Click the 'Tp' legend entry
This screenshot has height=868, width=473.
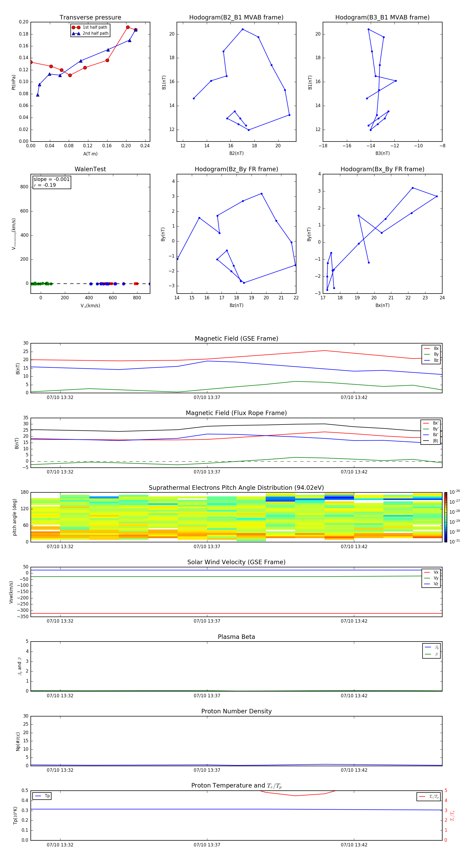click(42, 796)
